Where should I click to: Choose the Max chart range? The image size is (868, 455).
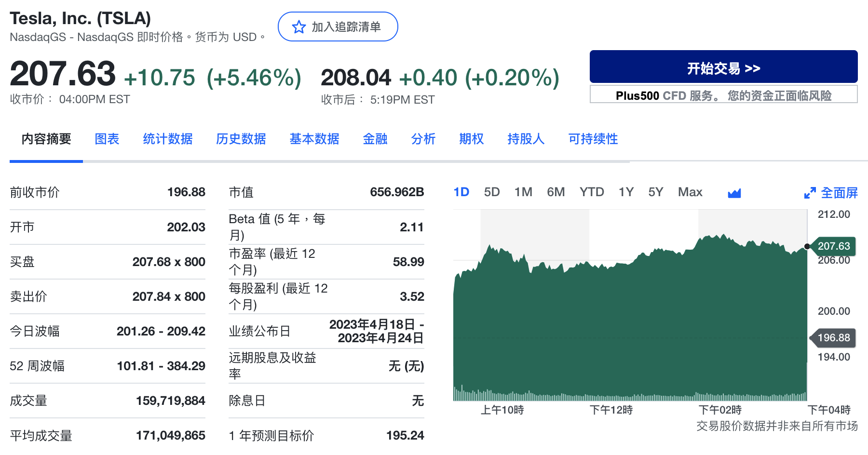(690, 192)
